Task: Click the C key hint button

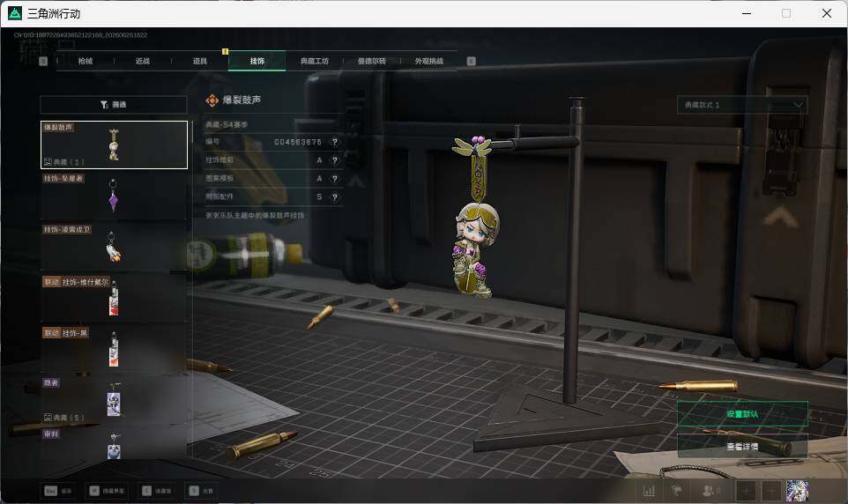Action: click(157, 491)
